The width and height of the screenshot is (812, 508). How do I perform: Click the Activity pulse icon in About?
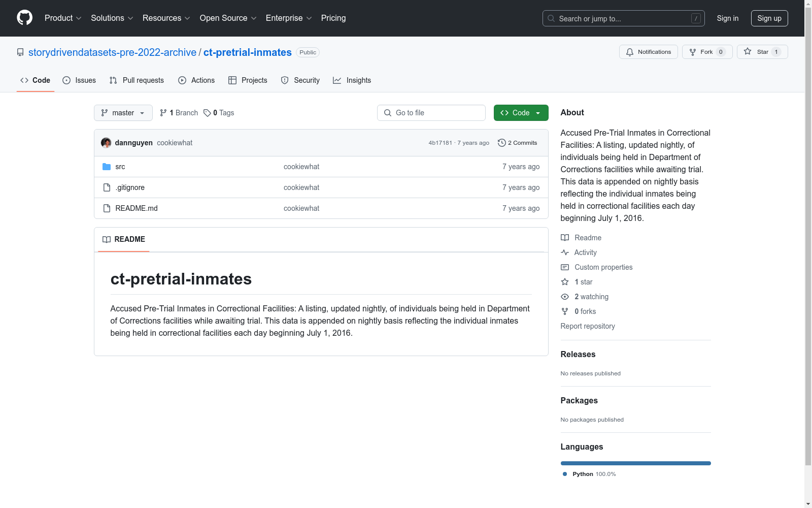tap(565, 252)
